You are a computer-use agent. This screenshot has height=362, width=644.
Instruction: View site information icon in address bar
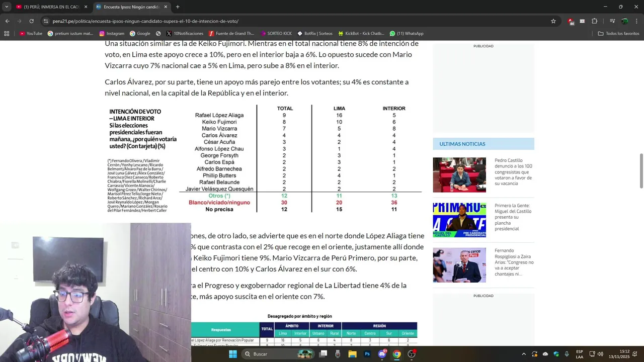pos(46,21)
